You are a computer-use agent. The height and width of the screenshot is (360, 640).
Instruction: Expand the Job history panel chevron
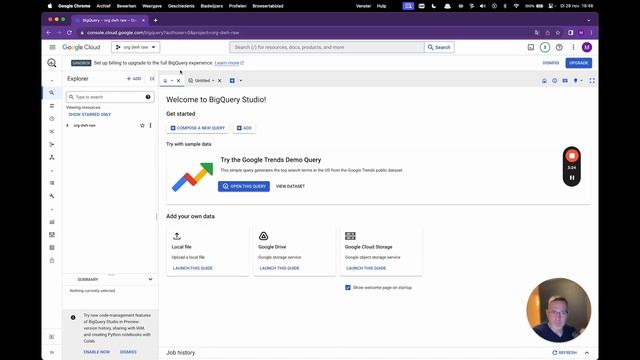coord(587,353)
